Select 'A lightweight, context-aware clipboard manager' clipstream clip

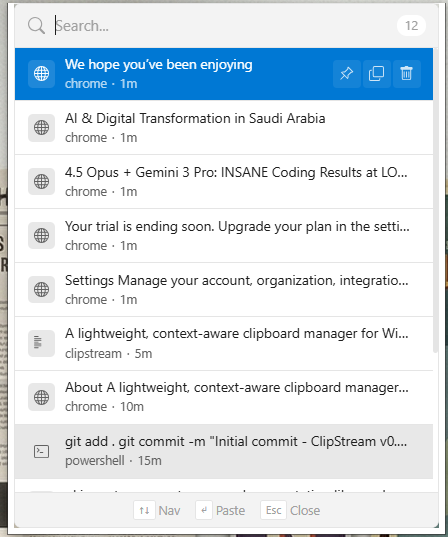click(x=224, y=344)
